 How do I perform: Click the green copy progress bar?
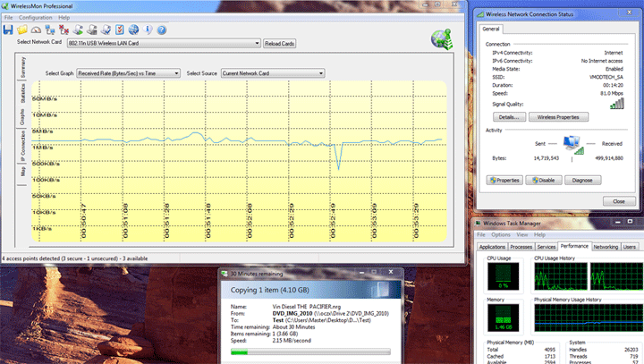pyautogui.click(x=310, y=352)
